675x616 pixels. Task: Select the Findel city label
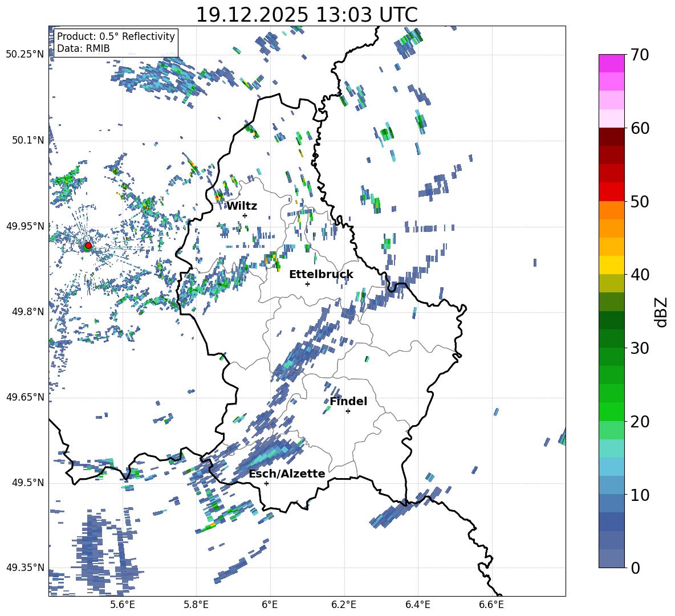tap(348, 401)
